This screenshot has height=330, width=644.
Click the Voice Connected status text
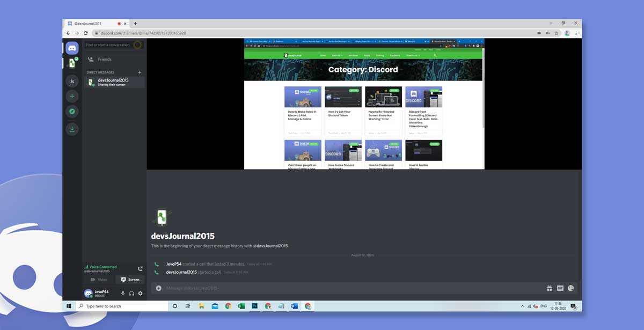[x=103, y=267]
